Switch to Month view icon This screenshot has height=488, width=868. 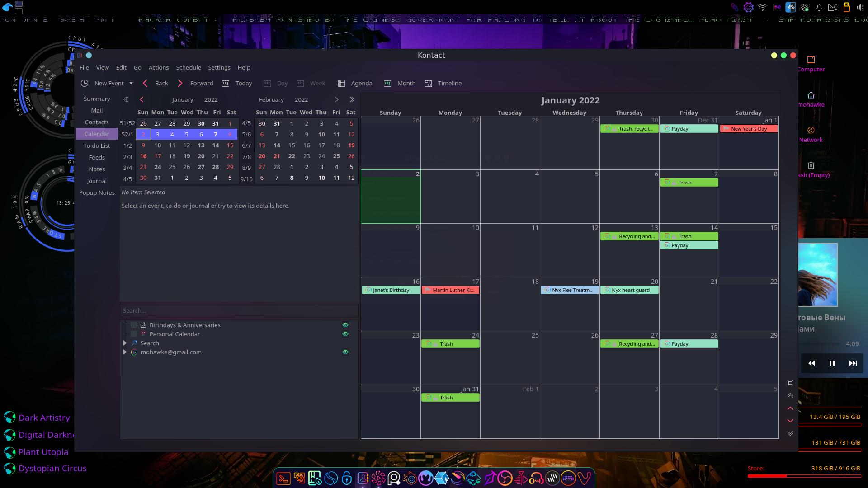click(x=387, y=83)
